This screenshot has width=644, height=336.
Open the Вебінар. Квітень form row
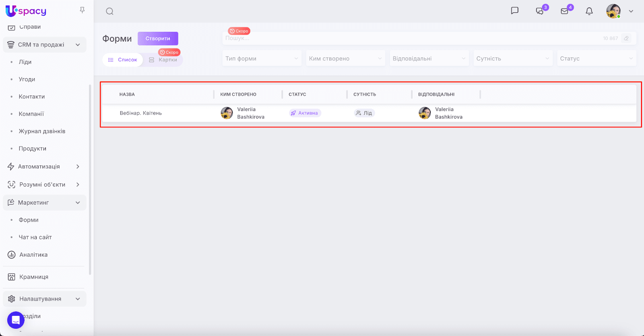369,113
